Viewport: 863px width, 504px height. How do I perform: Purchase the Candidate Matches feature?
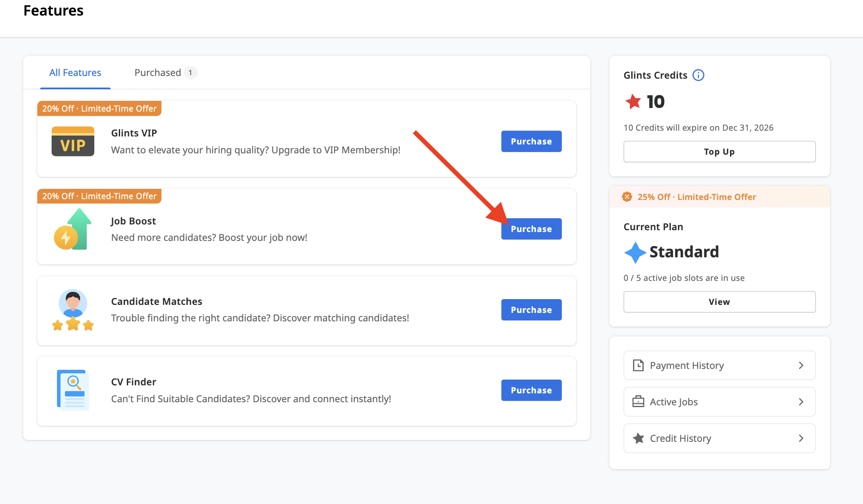(531, 310)
